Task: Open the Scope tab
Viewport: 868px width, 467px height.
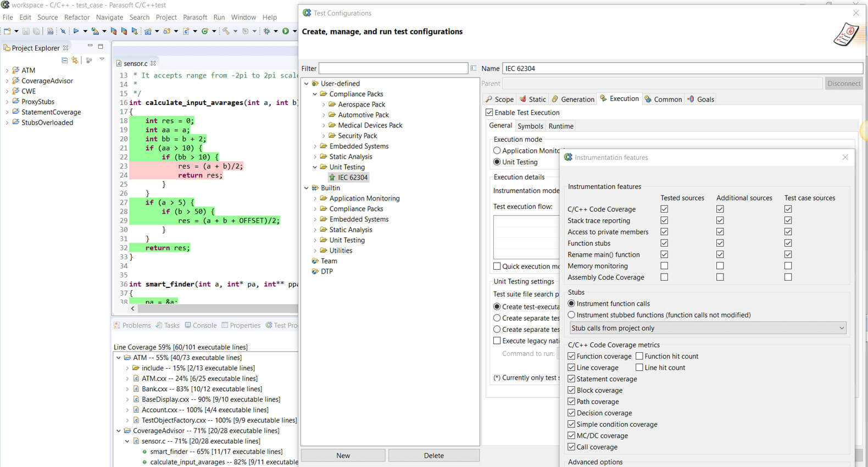Action: (499, 99)
